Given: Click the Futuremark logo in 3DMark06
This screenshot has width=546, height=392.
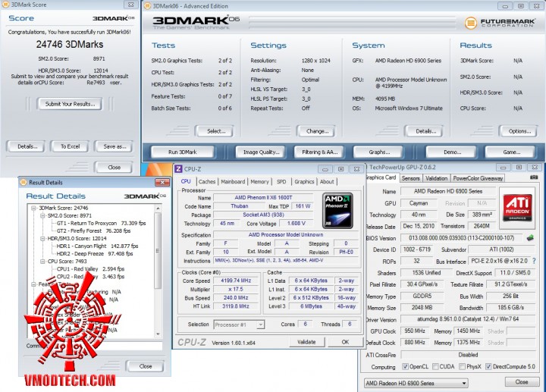Looking at the screenshot, I should click(x=500, y=23).
